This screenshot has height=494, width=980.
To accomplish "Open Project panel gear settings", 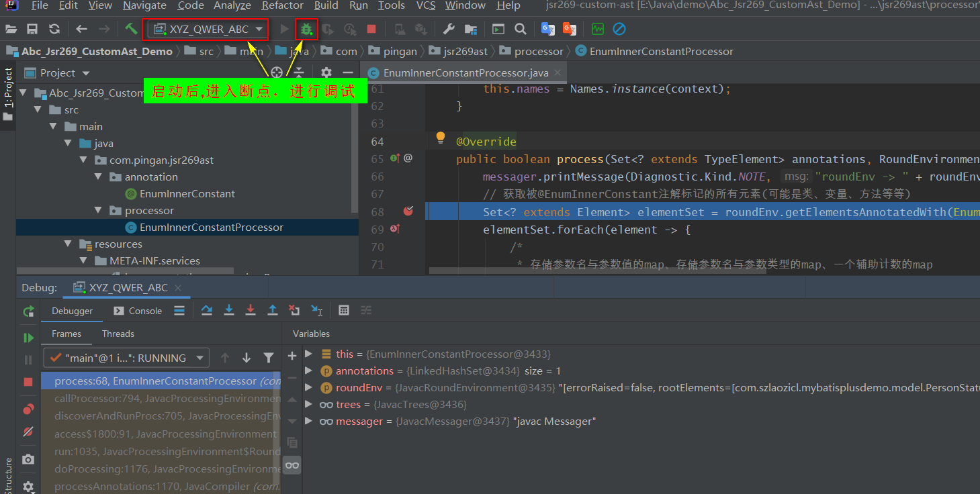I will coord(326,72).
